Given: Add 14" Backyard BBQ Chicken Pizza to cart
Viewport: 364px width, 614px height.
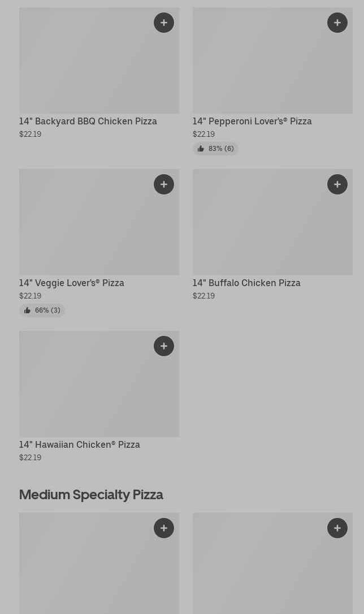Looking at the screenshot, I should 164,23.
